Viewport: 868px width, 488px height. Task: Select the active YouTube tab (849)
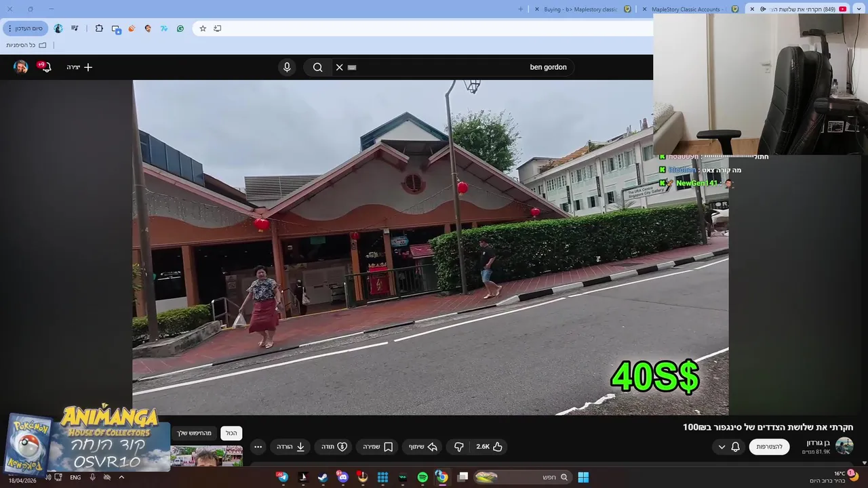click(x=799, y=9)
